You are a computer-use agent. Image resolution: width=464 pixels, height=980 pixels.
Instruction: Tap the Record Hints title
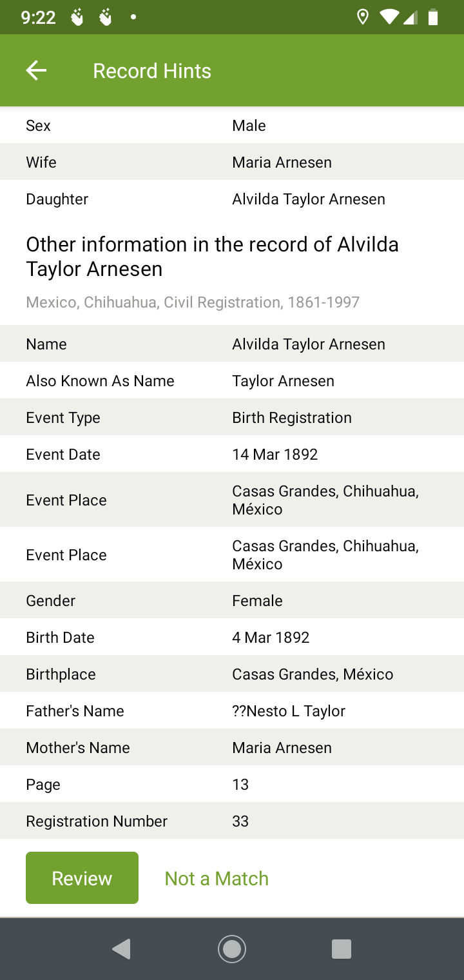coord(152,70)
